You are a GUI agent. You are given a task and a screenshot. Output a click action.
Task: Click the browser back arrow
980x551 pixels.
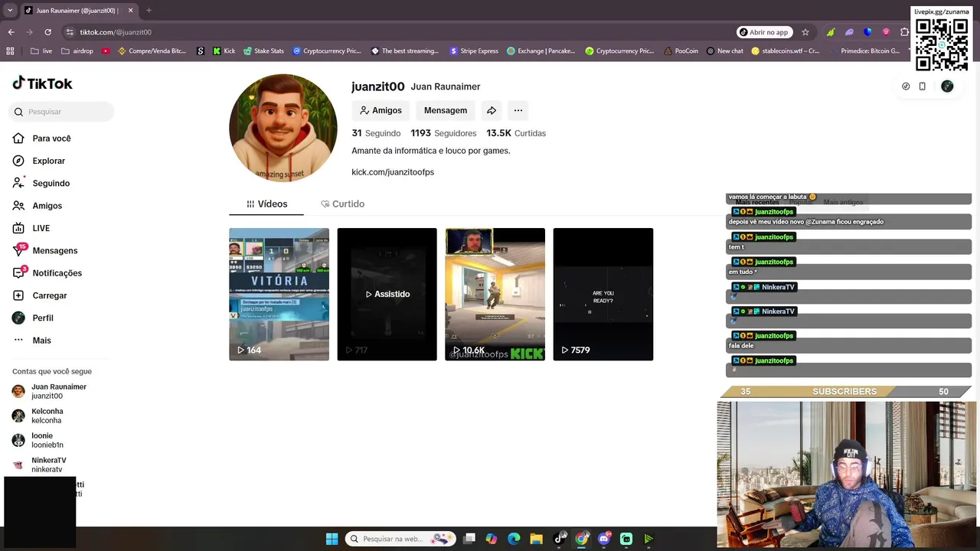tap(11, 32)
